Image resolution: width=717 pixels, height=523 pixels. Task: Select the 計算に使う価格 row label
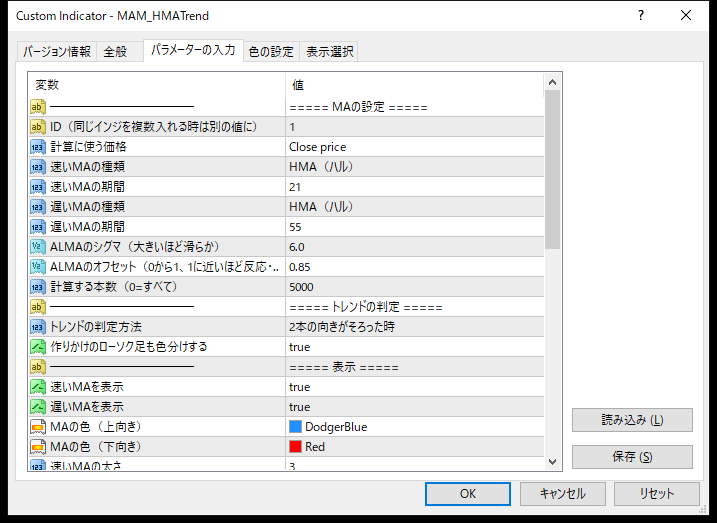pyautogui.click(x=88, y=147)
